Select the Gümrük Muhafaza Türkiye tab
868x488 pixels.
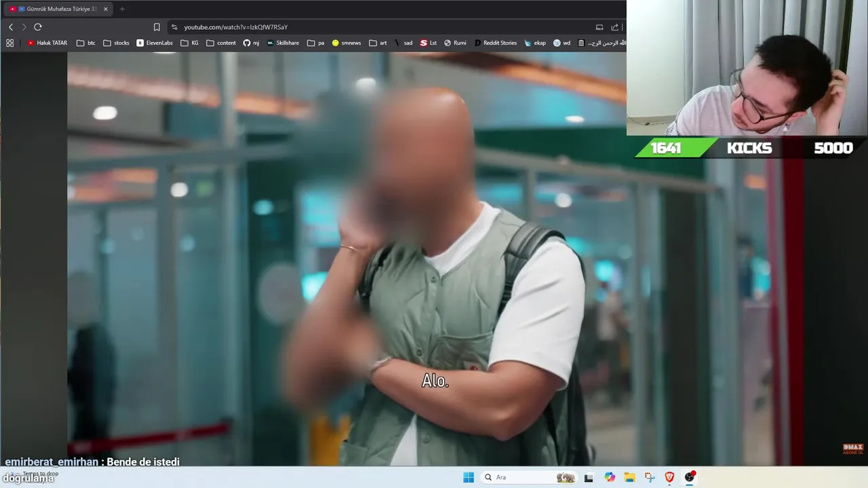pos(58,9)
